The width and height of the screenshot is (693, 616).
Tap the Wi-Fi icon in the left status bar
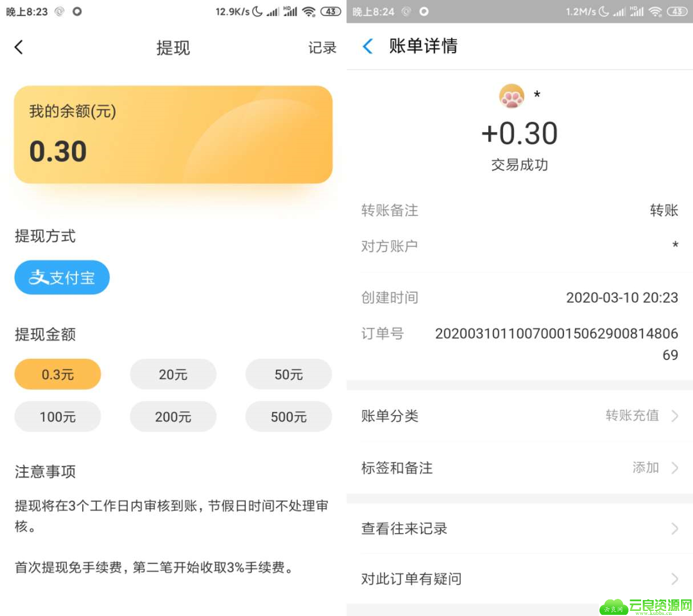point(309,11)
